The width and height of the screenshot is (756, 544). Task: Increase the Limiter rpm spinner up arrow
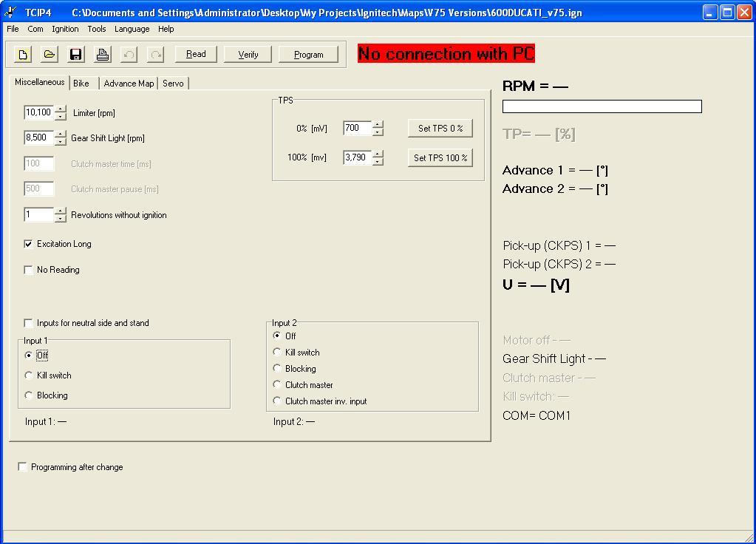61,109
